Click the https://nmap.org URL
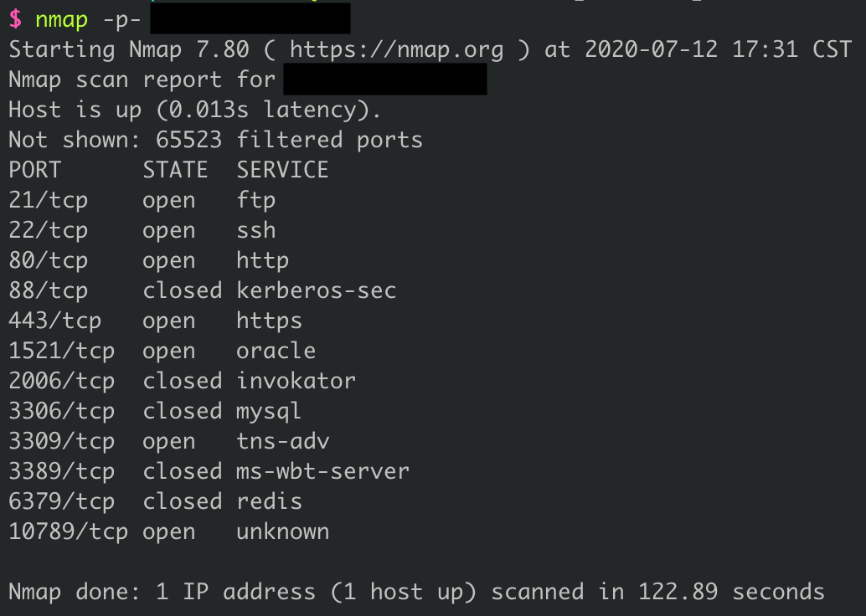 (x=396, y=49)
